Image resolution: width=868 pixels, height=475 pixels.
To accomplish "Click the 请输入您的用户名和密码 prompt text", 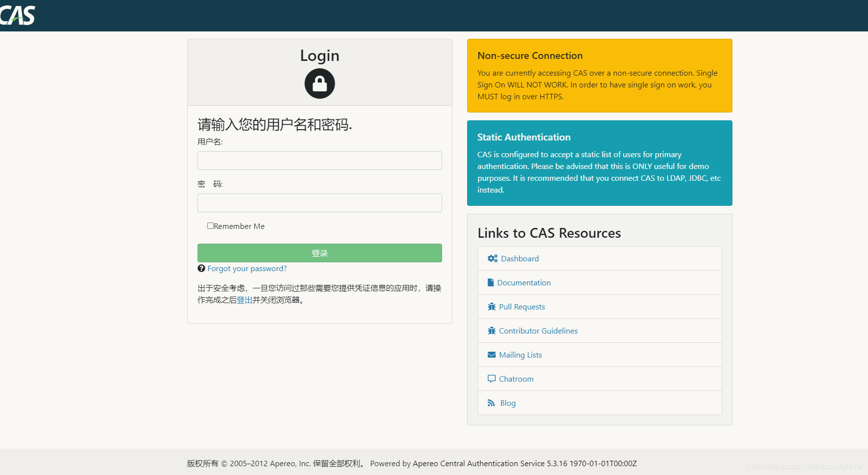I will click(275, 125).
